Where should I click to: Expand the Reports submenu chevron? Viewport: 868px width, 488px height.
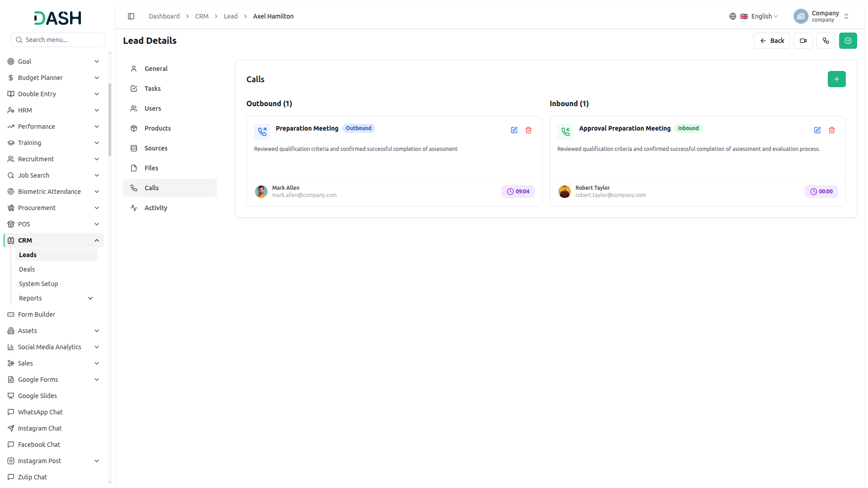[90, 298]
